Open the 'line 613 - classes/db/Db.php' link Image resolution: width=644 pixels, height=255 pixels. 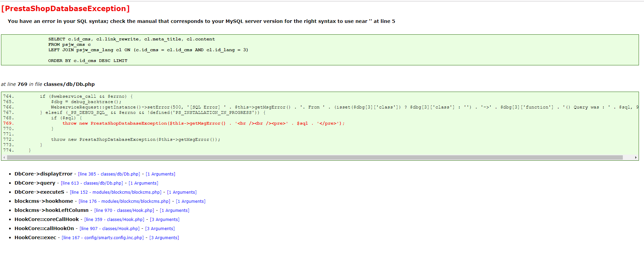click(x=92, y=183)
